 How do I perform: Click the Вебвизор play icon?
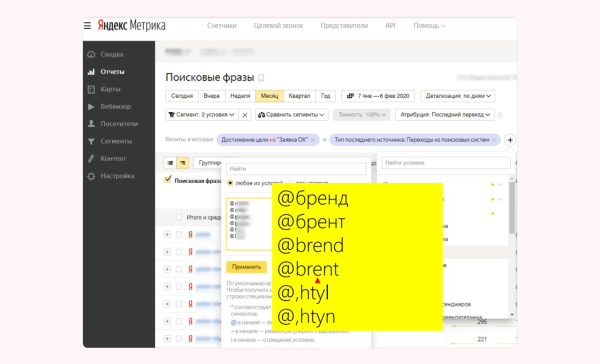[91, 106]
